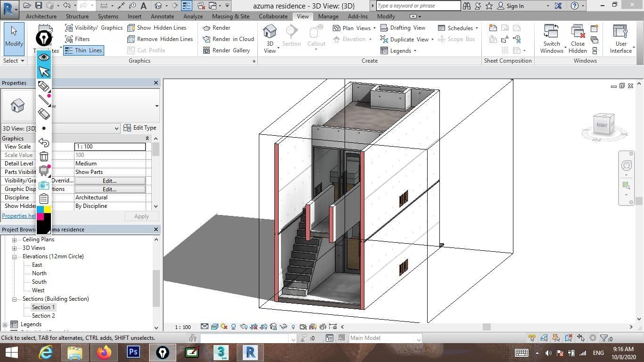Toggle the Thin Lines button
Viewport: 644px width, 362px height.
pyautogui.click(x=83, y=50)
